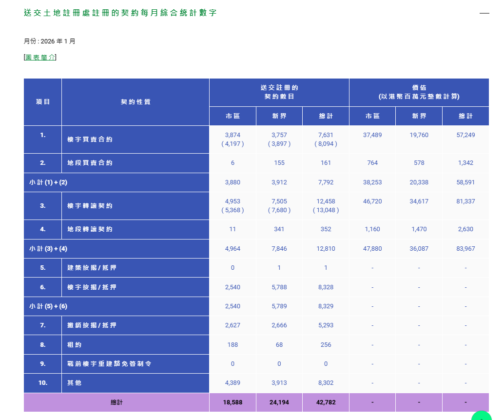This screenshot has width=504, height=420.
Task: Click the 送交註冊的契約數目 header cell
Action: pos(279,92)
